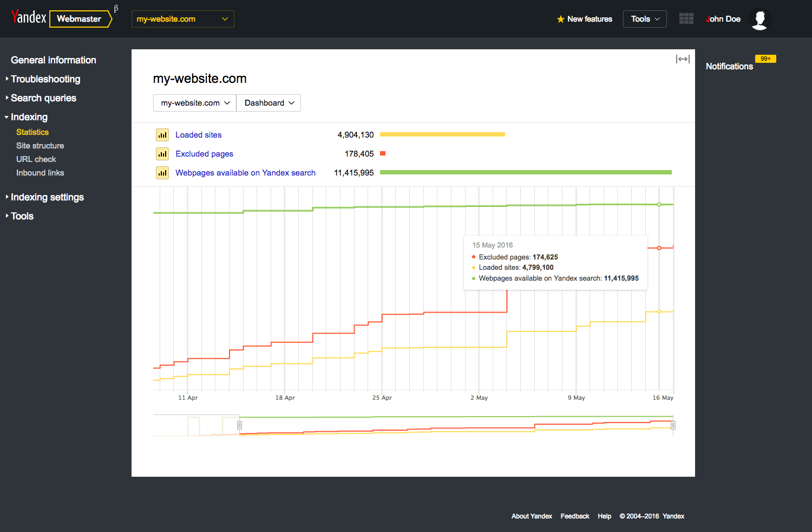Open Webpages available on Yandex search link

click(x=245, y=173)
